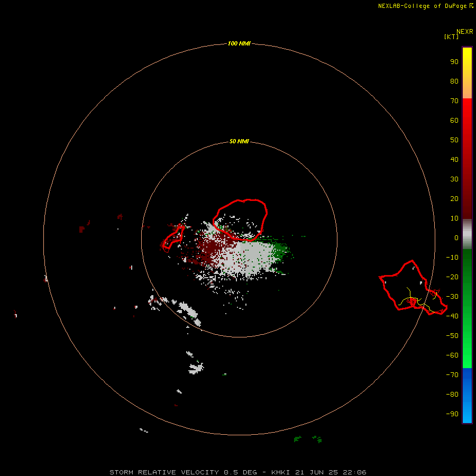Click the blue bottom section of the color bar

coord(467,396)
